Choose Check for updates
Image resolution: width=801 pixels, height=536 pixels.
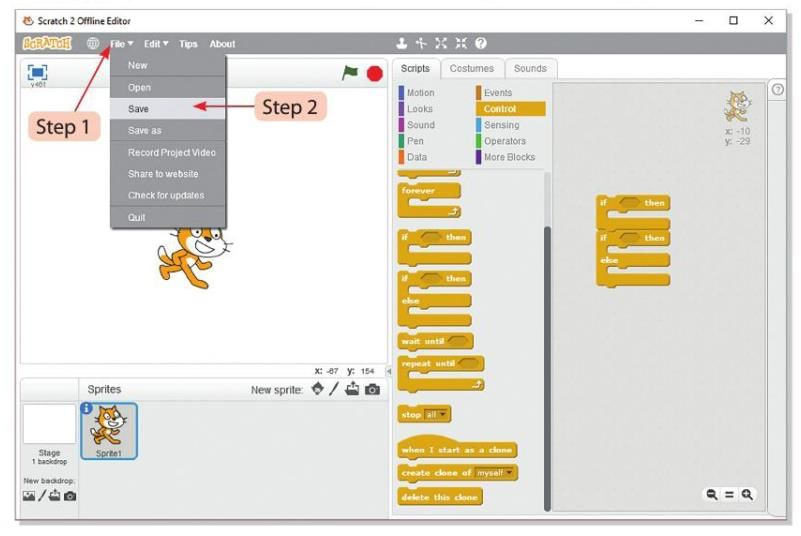coord(168,195)
